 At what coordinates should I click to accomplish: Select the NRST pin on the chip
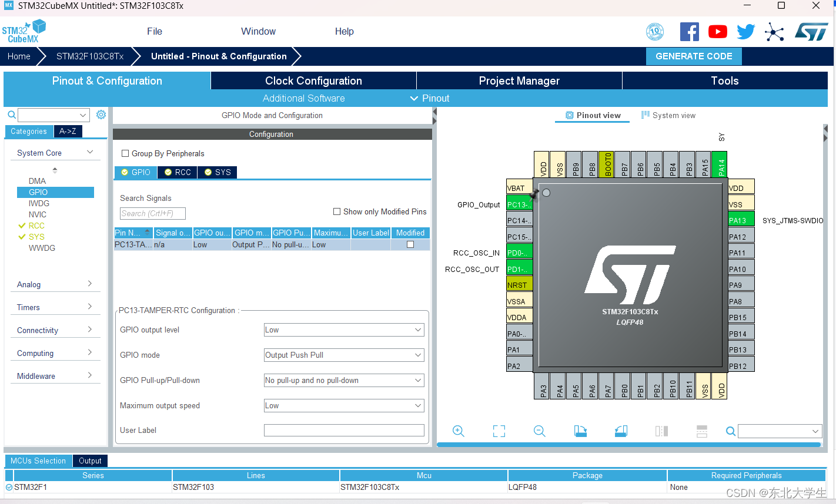pyautogui.click(x=519, y=285)
